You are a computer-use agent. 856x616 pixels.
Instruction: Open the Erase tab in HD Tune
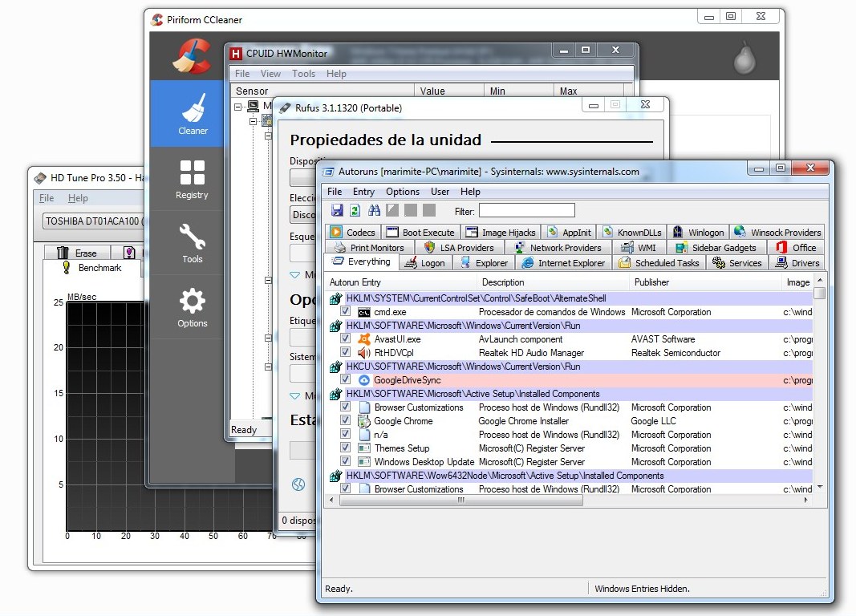tap(78, 253)
